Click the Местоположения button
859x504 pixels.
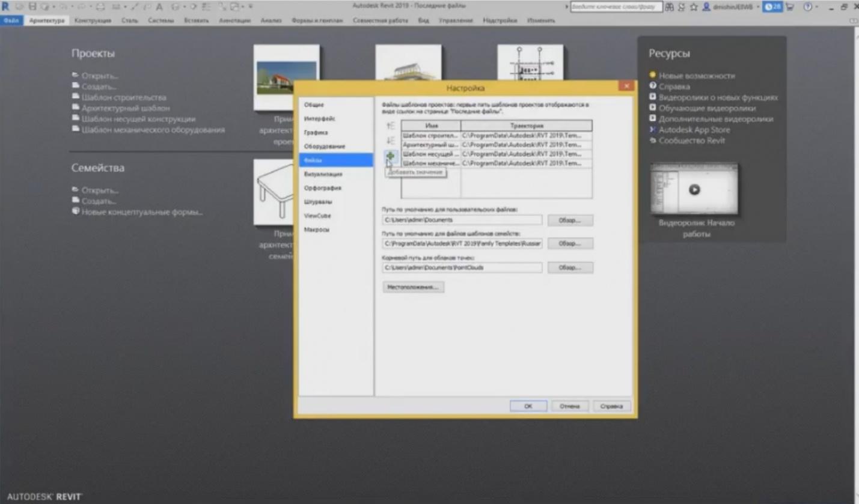point(413,287)
